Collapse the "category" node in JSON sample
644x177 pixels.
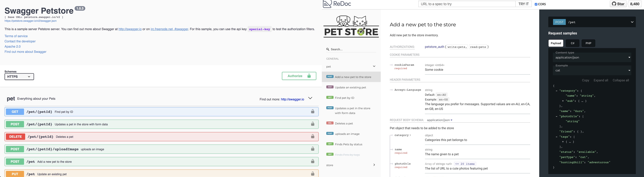coord(556,91)
